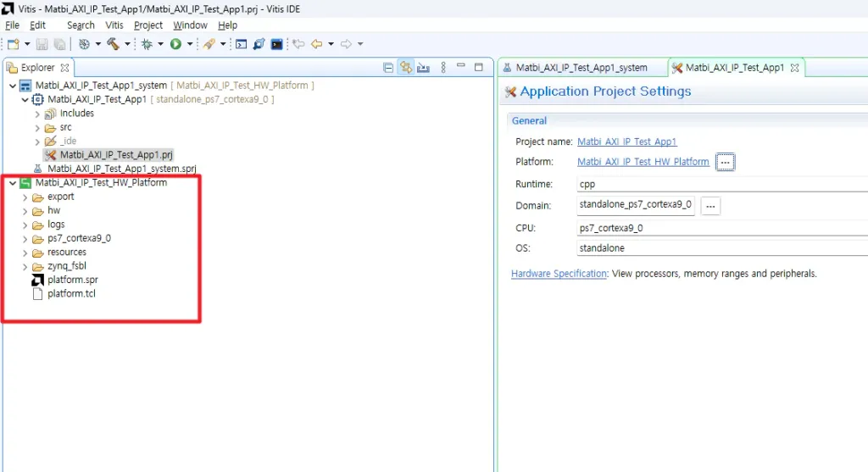Viewport: 868px width, 472px height.
Task: Click the link/connect toolbar icon beside console
Action: [259, 44]
